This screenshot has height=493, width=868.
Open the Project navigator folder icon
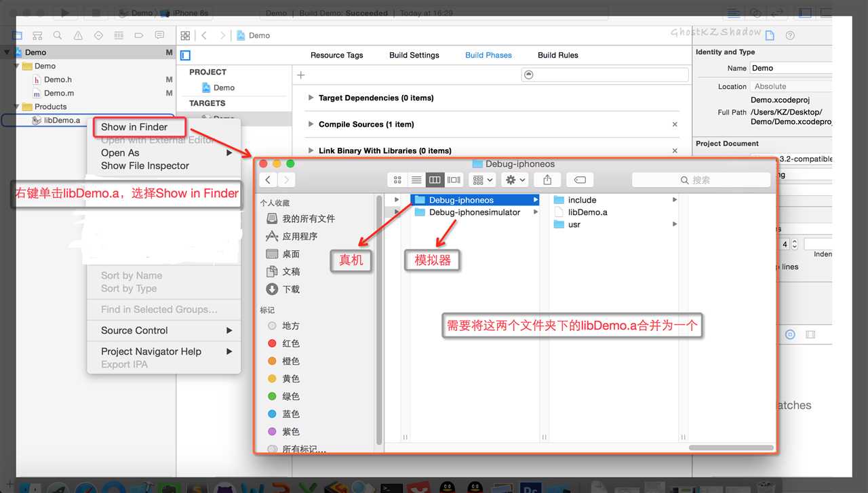[18, 35]
